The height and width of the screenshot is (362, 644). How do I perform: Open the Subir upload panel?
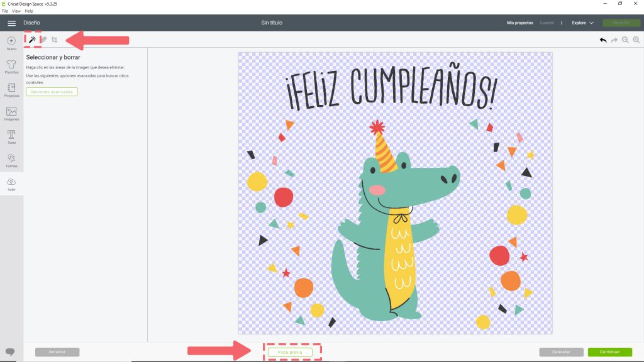11,184
